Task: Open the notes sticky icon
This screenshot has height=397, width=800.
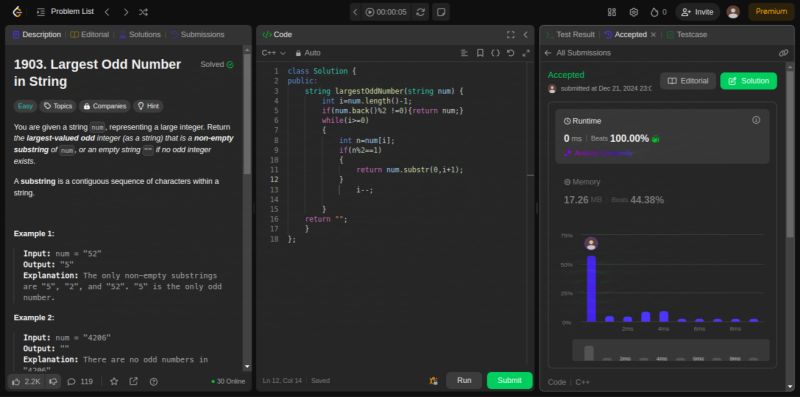Action: pyautogui.click(x=441, y=12)
